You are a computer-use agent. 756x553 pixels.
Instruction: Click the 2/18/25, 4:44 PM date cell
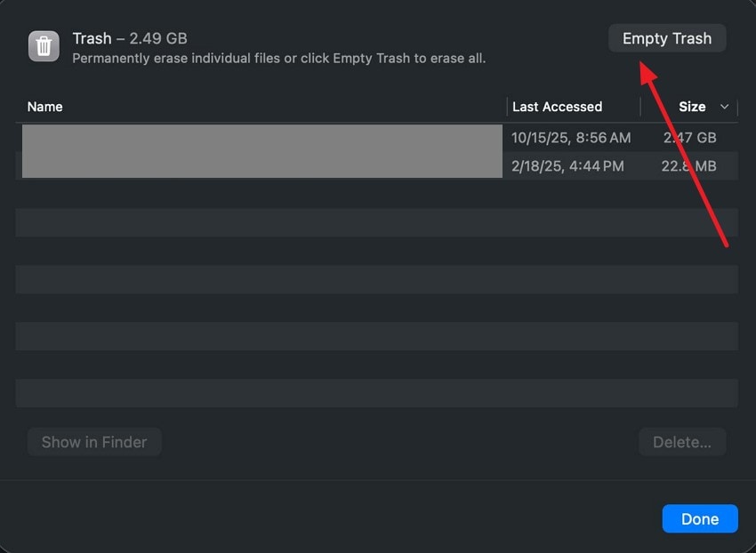coord(567,165)
